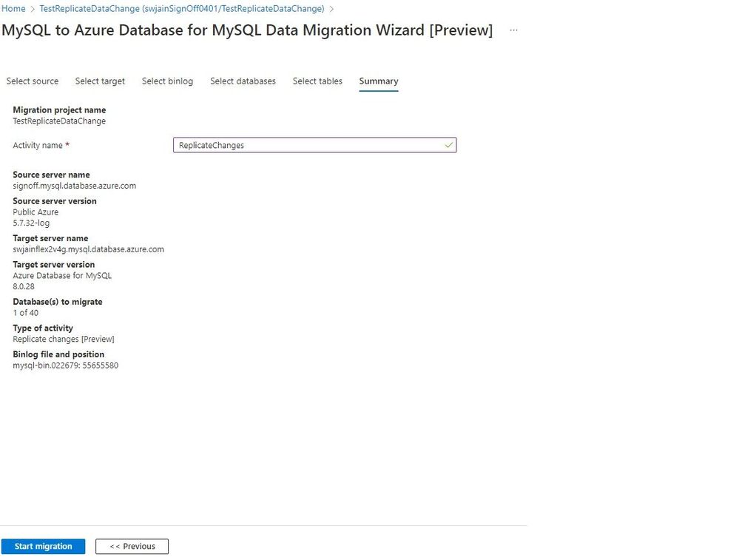This screenshot has height=560, width=739.
Task: Click the green validation checkmark icon
Action: tap(449, 145)
